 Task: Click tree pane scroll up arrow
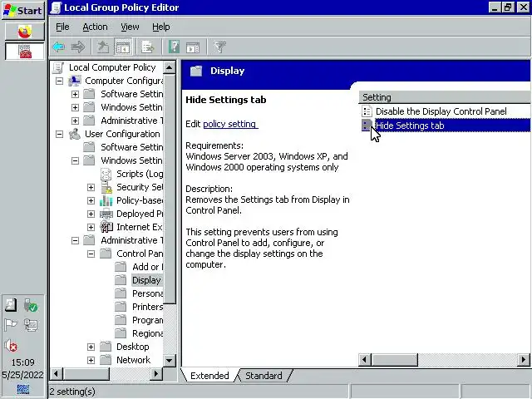pyautogui.click(x=169, y=67)
